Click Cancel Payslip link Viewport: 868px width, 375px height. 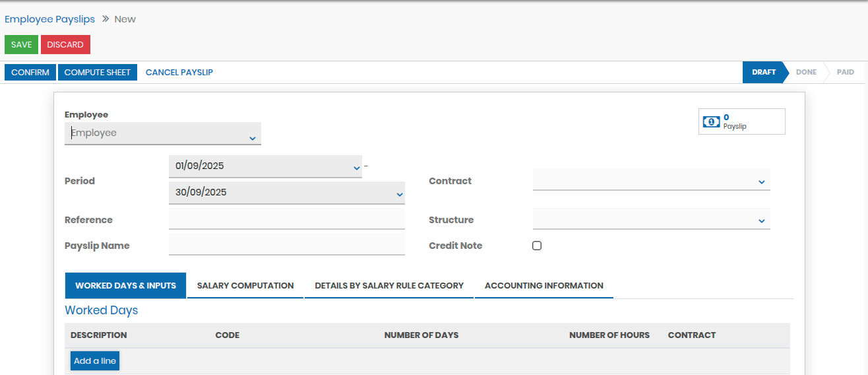[x=179, y=73]
